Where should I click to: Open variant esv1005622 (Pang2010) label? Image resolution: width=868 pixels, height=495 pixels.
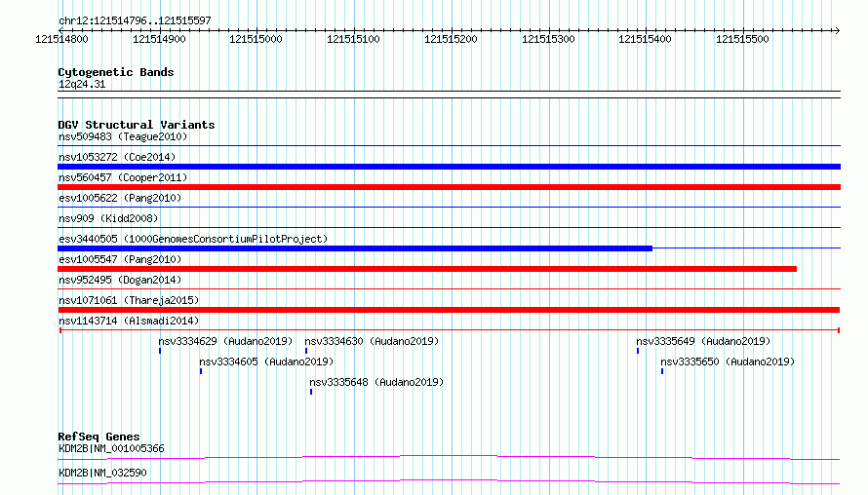pos(120,198)
